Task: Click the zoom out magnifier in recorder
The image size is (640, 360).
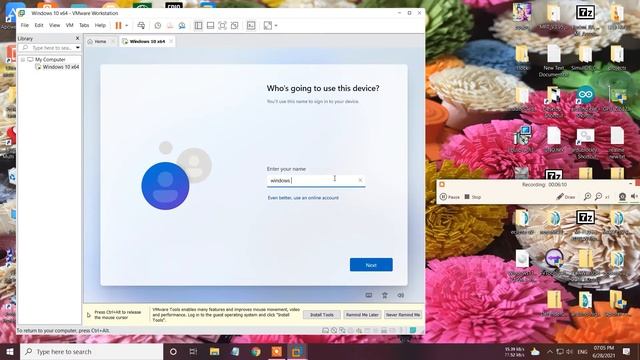Action: click(x=598, y=197)
